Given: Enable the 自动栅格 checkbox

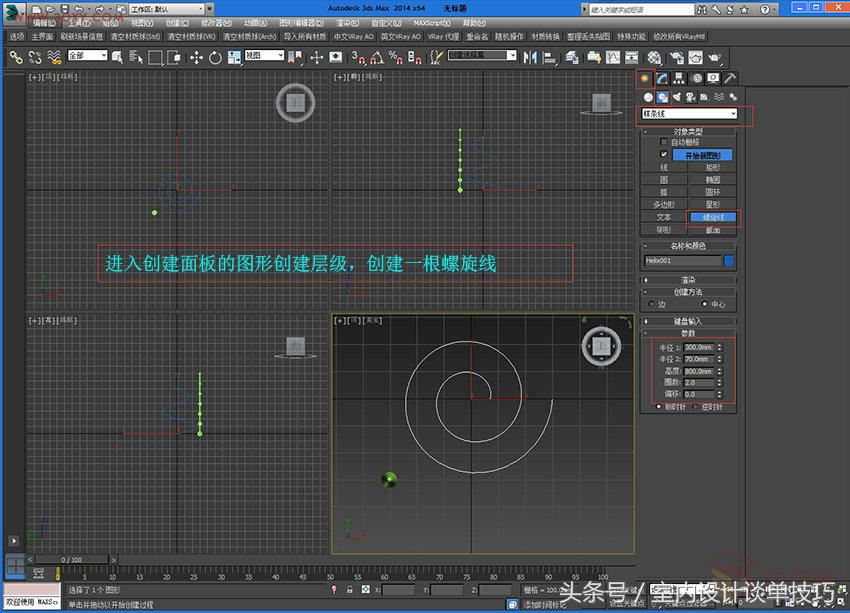Looking at the screenshot, I should pos(663,142).
